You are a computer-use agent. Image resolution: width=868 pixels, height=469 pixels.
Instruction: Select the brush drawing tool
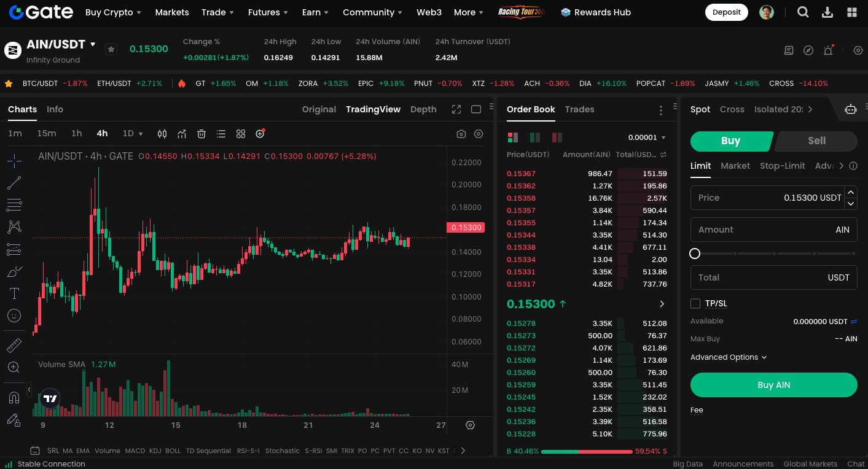(14, 271)
